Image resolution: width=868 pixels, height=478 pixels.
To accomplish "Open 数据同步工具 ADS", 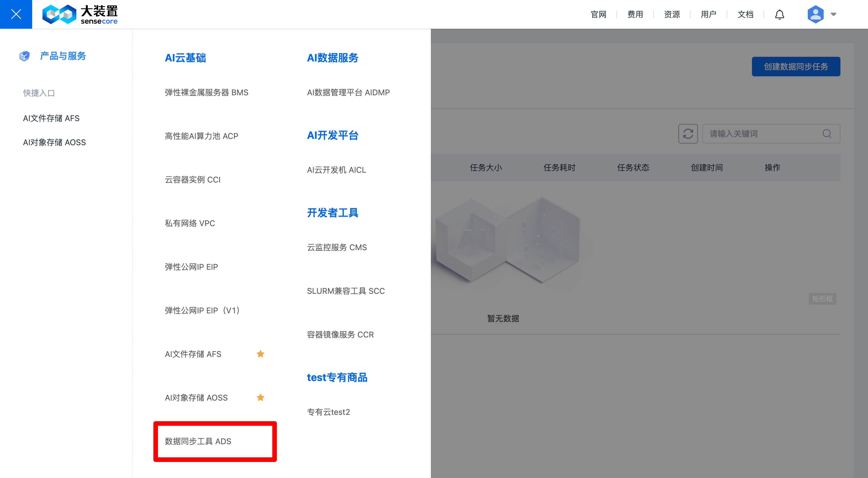I will [198, 441].
